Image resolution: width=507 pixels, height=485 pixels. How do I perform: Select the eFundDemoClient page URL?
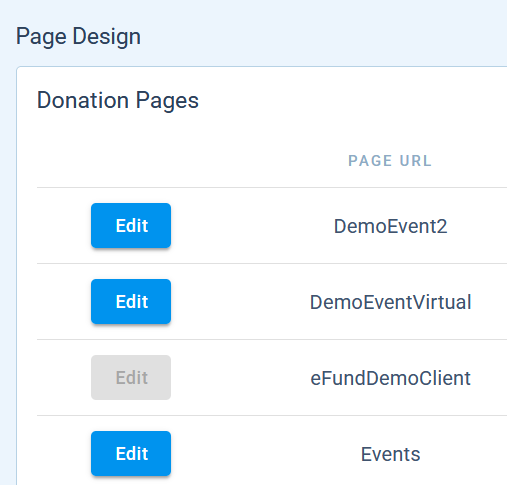click(390, 378)
